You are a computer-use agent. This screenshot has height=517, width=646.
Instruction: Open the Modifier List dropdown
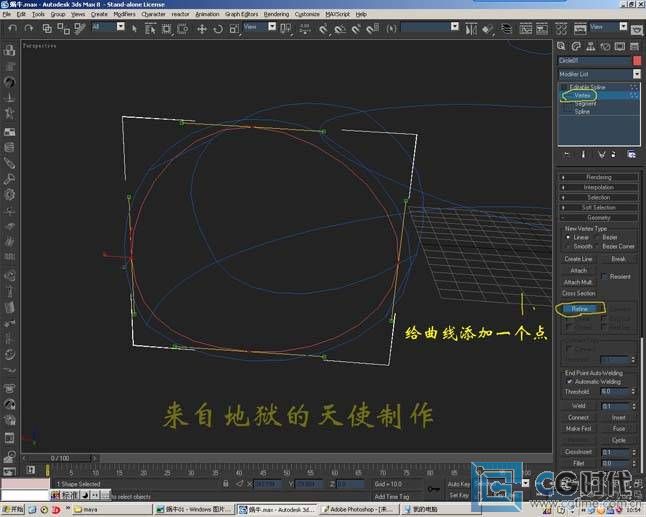pos(599,74)
